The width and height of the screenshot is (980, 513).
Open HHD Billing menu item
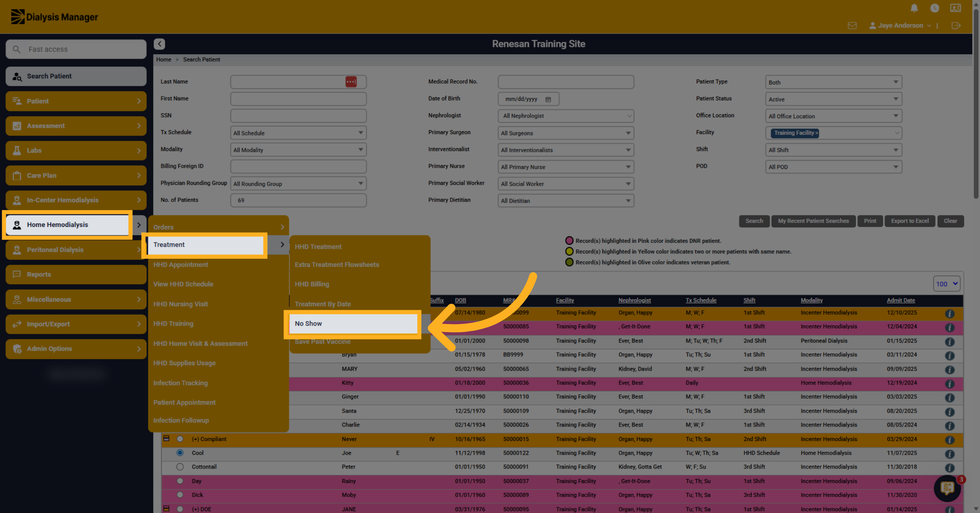312,284
